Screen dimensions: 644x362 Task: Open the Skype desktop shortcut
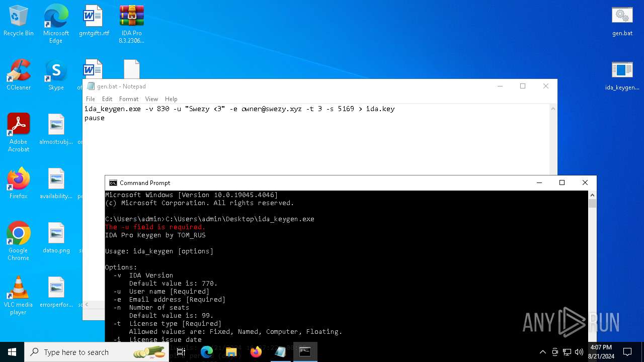pos(56,75)
